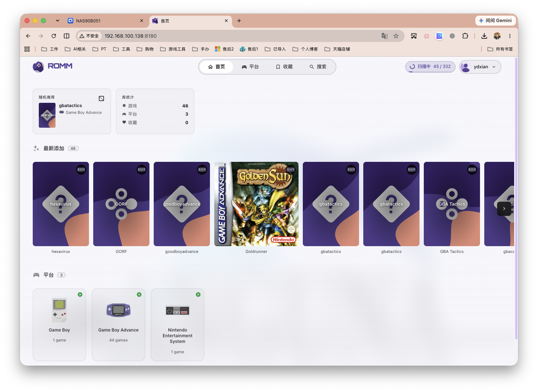The height and width of the screenshot is (392, 538).
Task: Click platform badge on GBA Tactics cover
Action: 472,170
